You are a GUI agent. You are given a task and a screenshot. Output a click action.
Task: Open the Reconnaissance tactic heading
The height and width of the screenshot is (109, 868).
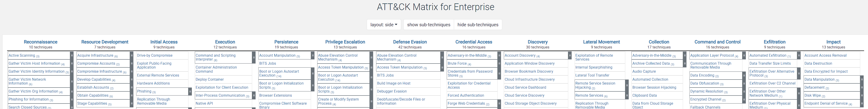click(x=40, y=42)
